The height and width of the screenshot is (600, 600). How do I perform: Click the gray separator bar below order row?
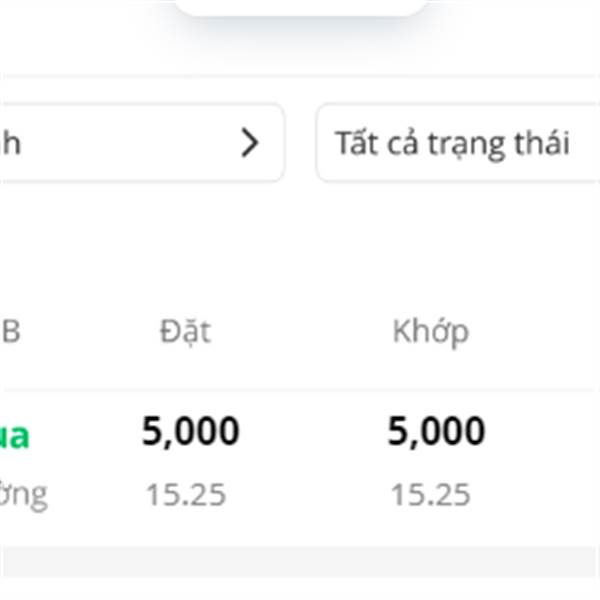(300, 562)
